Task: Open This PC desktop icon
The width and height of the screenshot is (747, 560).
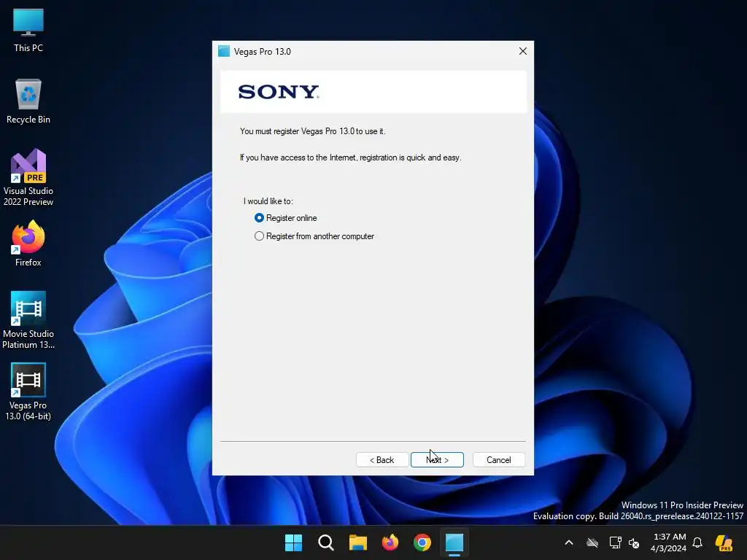Action: pos(28,31)
